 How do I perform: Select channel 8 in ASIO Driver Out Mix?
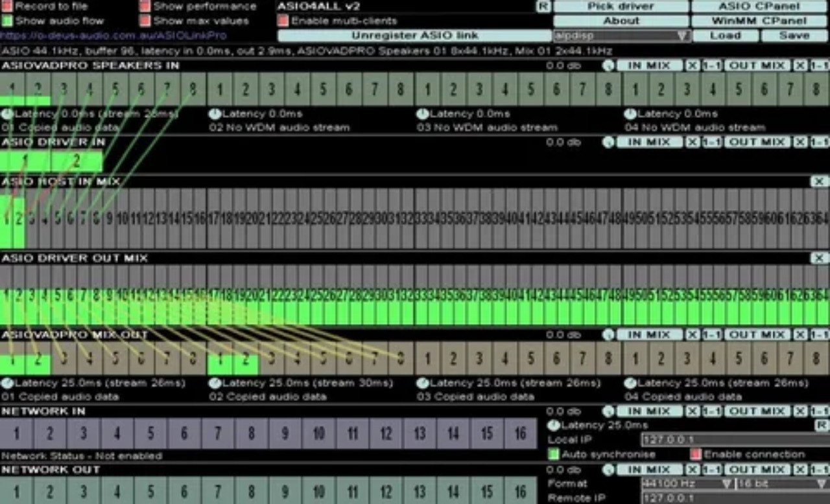(x=97, y=295)
